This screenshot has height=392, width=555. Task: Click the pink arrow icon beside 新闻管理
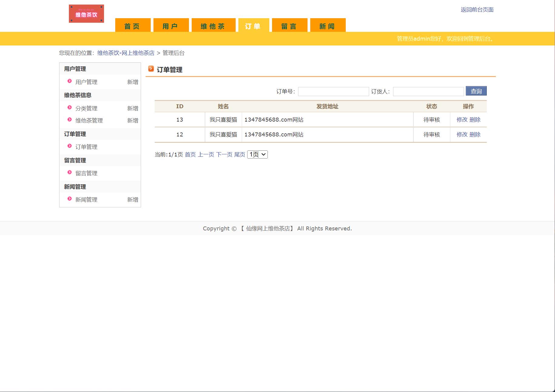pyautogui.click(x=69, y=199)
